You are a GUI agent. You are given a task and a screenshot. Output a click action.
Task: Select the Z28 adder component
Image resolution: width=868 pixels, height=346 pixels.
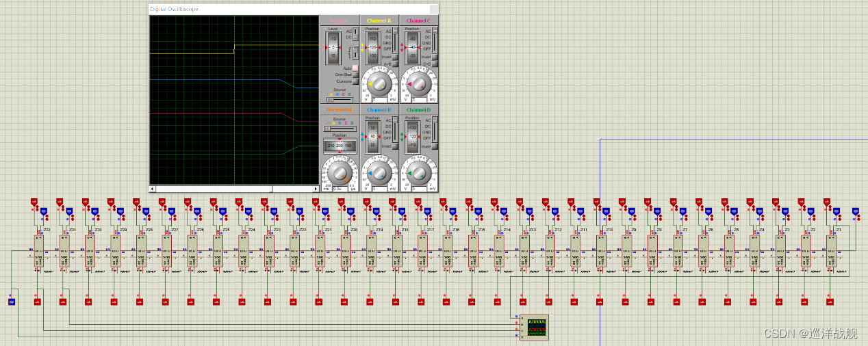pyautogui.click(x=142, y=250)
